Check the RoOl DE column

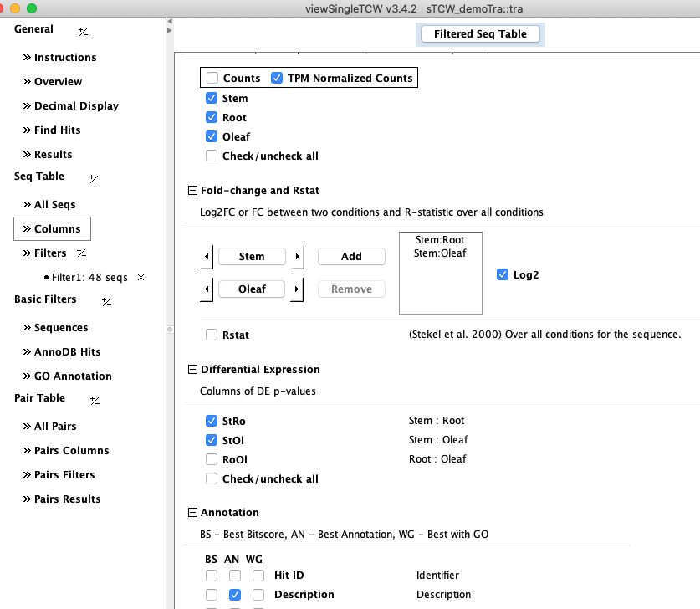tap(212, 459)
